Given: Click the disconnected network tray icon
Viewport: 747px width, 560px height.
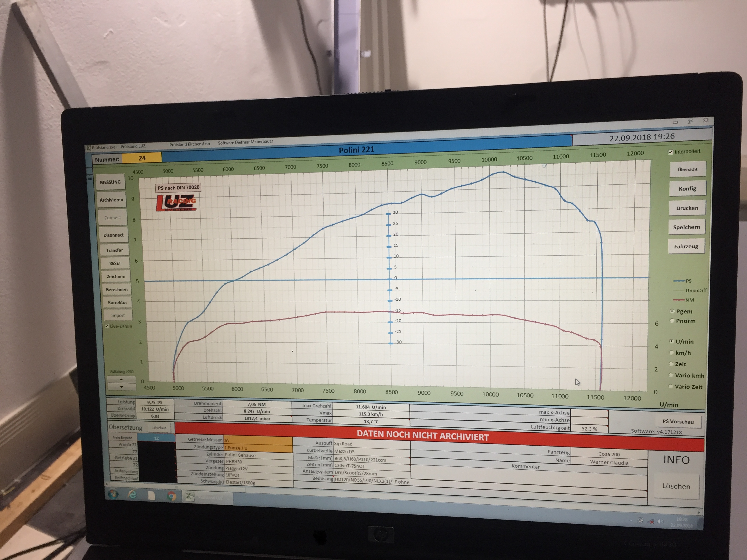Looking at the screenshot, I should [x=651, y=522].
